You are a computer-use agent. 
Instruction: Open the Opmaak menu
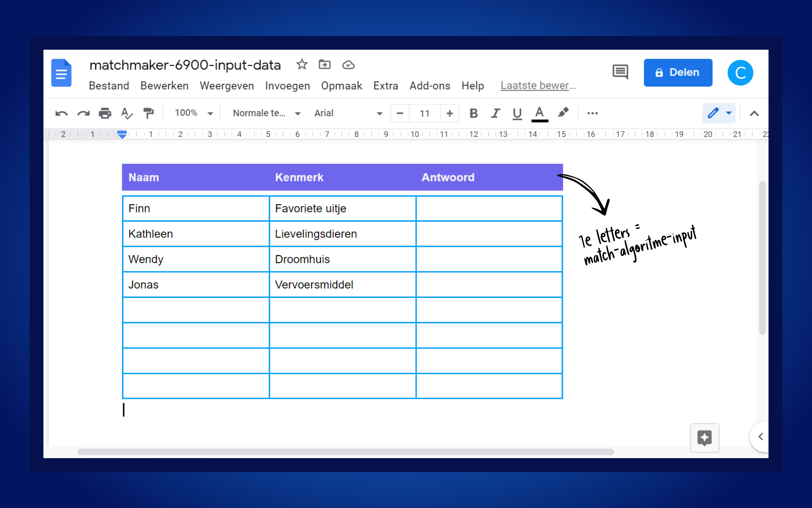click(x=341, y=86)
